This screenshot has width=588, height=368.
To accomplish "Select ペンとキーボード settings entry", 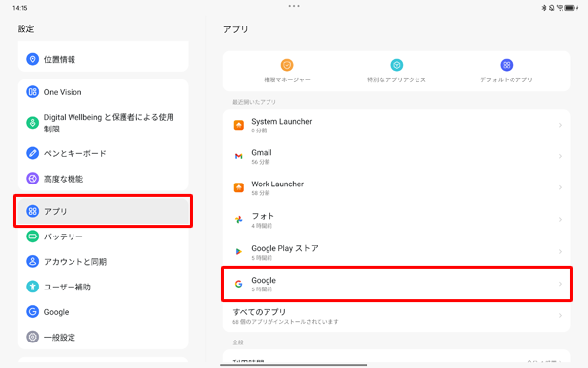I will pyautogui.click(x=103, y=153).
